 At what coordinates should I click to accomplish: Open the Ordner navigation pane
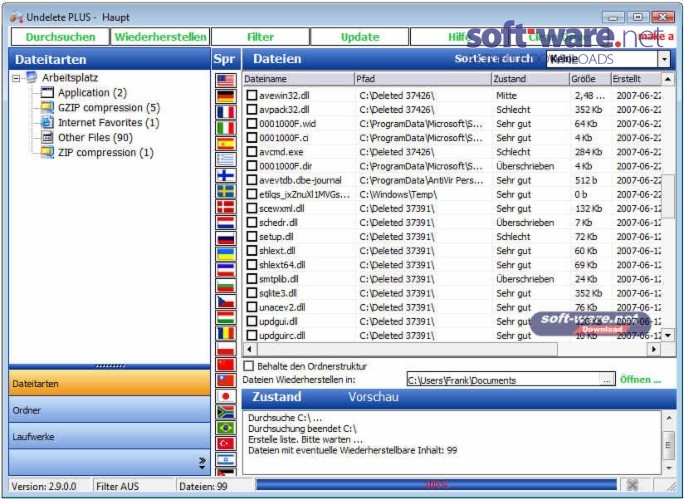click(x=109, y=410)
